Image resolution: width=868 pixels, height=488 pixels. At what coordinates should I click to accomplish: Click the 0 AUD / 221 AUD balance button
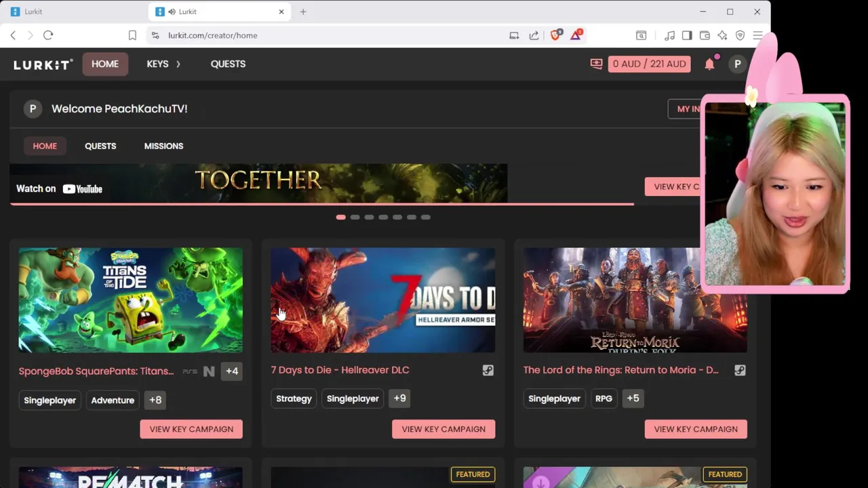(650, 64)
